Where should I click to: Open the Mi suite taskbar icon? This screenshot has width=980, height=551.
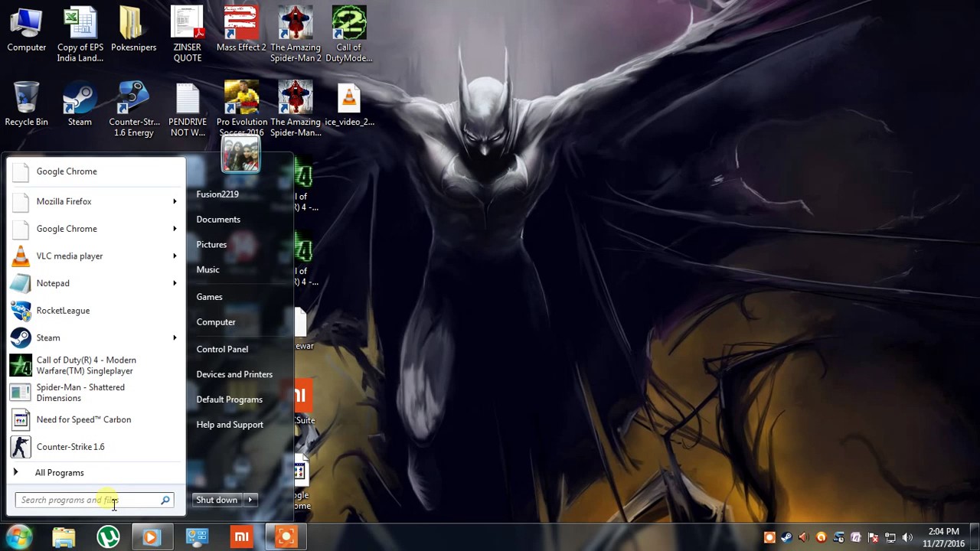[241, 537]
